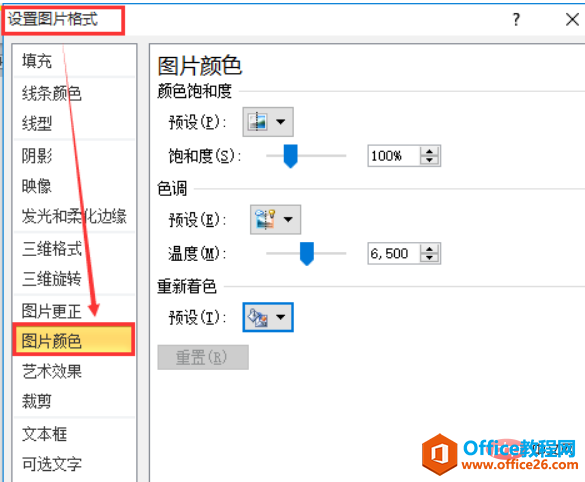Select the 映像 category
585x482 pixels.
pos(74,186)
